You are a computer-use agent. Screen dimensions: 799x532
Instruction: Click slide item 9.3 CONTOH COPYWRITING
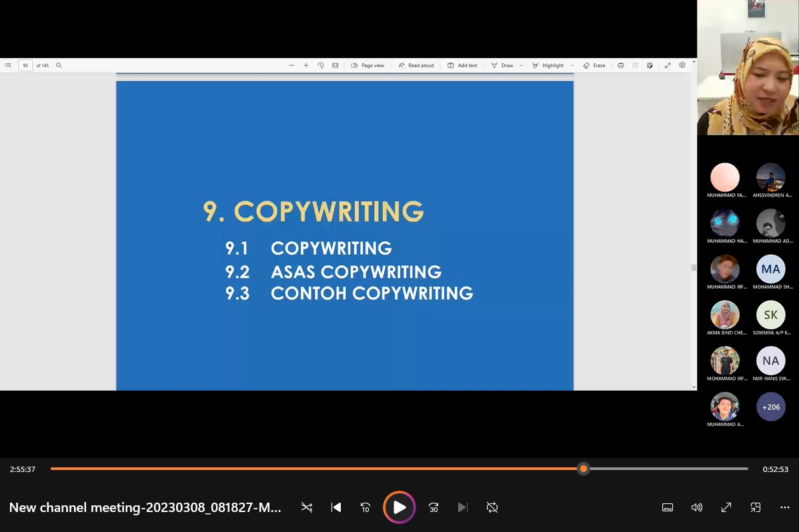point(349,293)
